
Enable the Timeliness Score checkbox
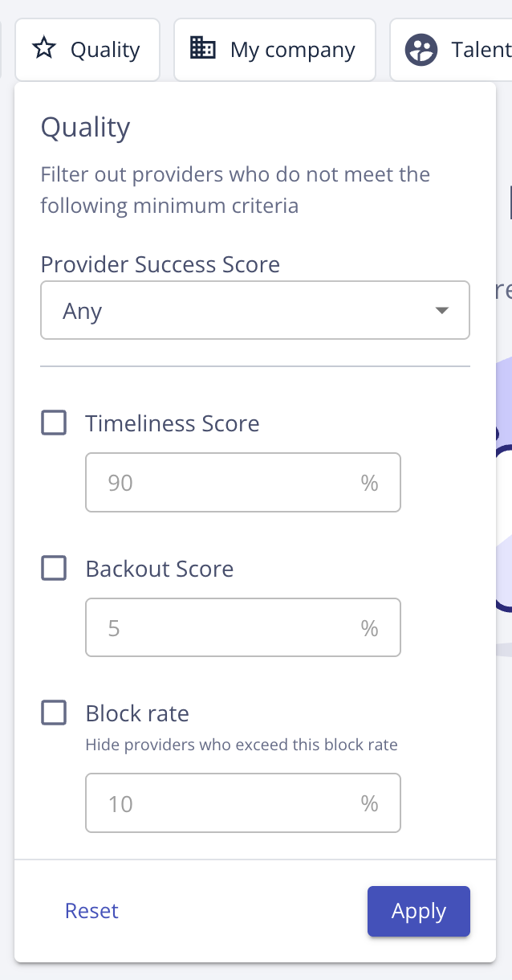point(54,423)
